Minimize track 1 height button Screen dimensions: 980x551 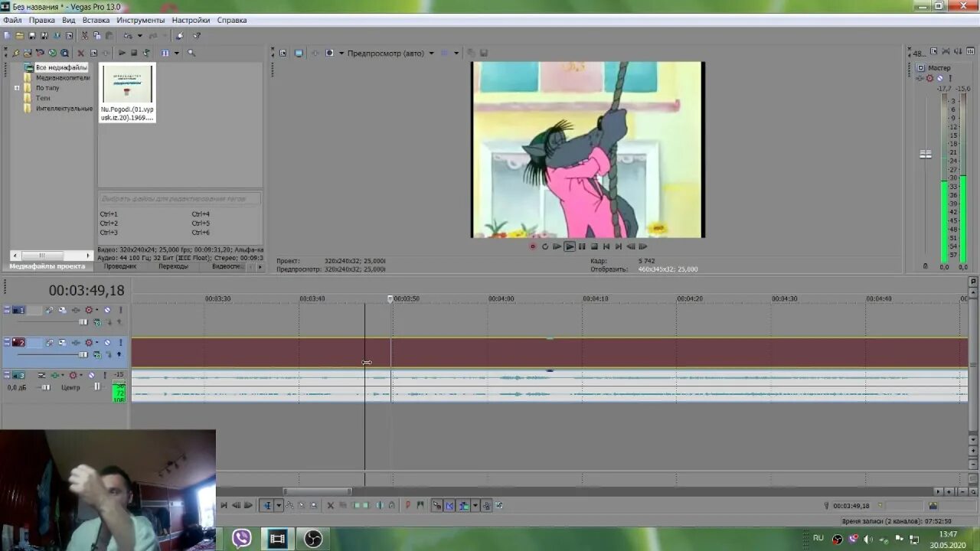(x=7, y=308)
